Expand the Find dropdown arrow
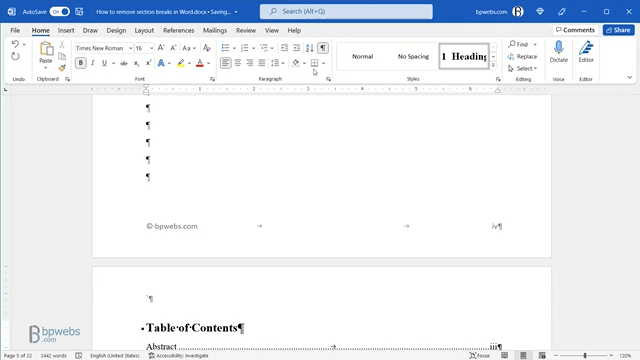The height and width of the screenshot is (360, 640). 535,44
